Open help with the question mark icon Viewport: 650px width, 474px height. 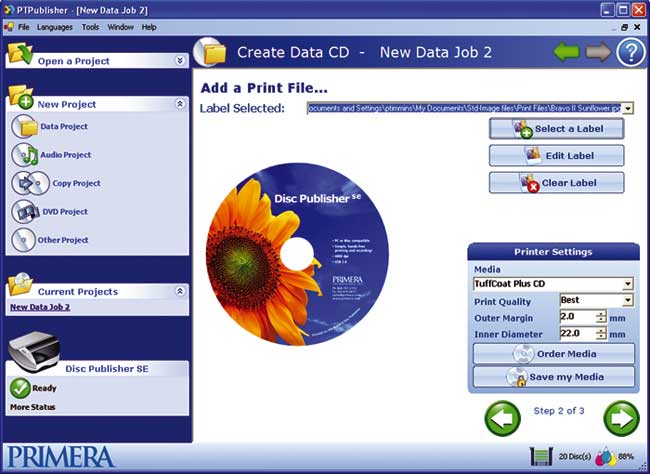[631, 52]
